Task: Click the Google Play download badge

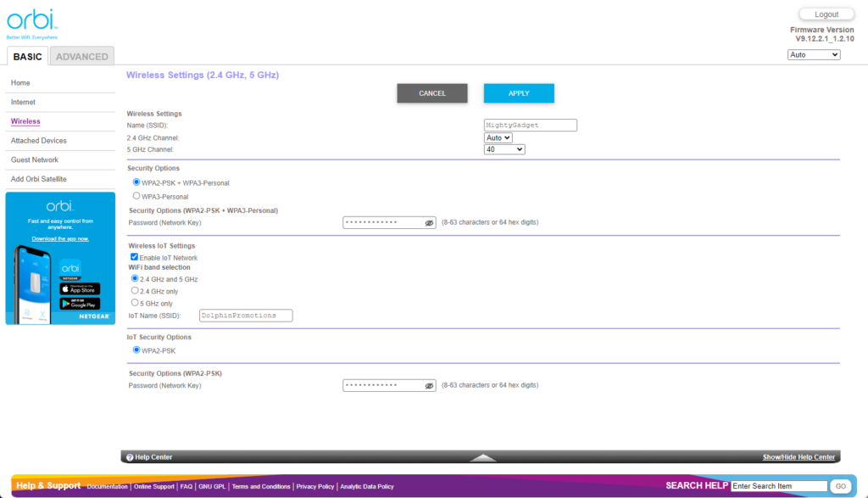Action: pyautogui.click(x=80, y=304)
